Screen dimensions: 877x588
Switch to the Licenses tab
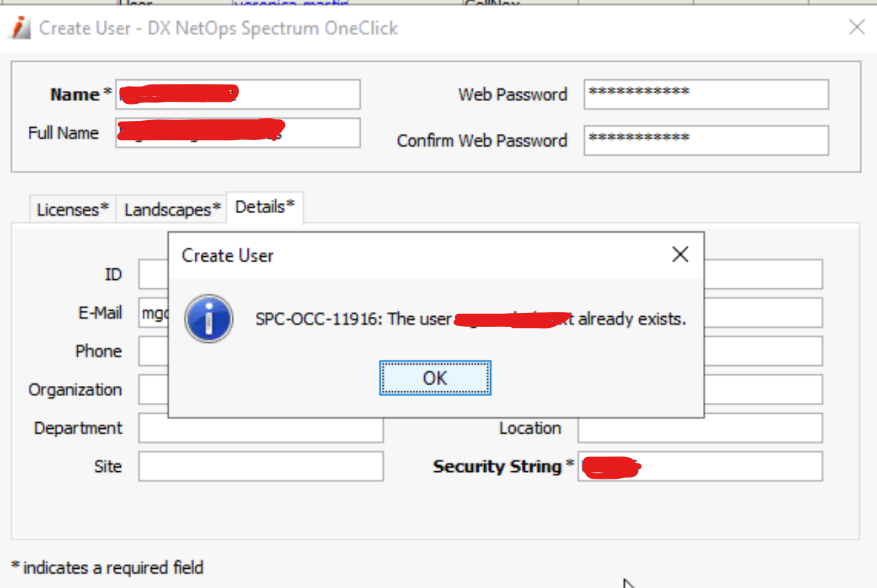click(72, 210)
